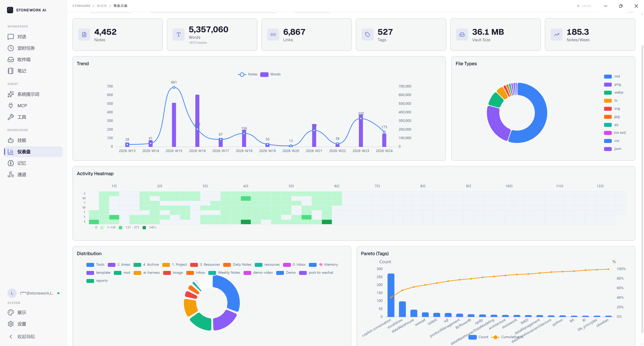The height and width of the screenshot is (346, 644).
Task: Open the 收件箱 inbox icon
Action: tap(11, 60)
